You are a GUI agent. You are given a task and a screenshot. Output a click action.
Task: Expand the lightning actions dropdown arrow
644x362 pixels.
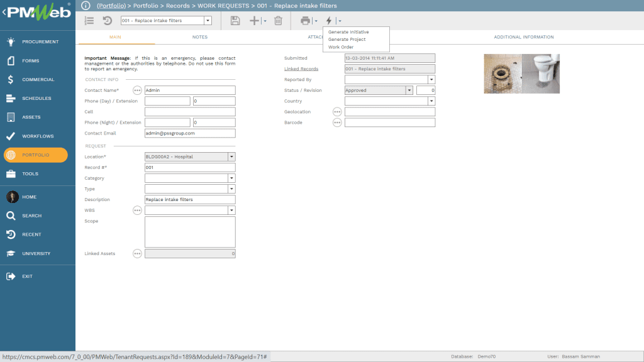(x=340, y=21)
